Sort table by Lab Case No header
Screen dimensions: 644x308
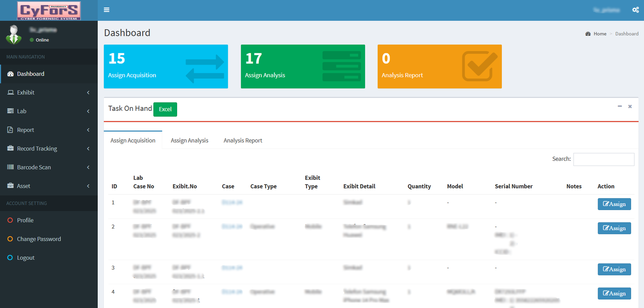pyautogui.click(x=144, y=182)
